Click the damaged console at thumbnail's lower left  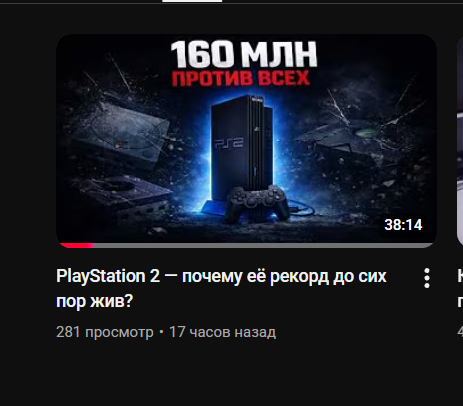126,197
